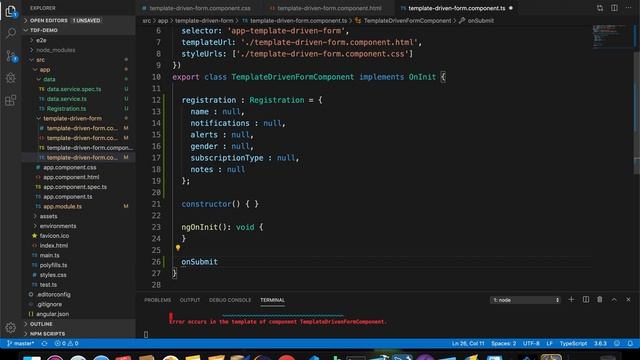Viewport: 640px width, 360px height.
Task: Click the Open Changes icon in editor toolbar
Action: pyautogui.click(x=600, y=8)
